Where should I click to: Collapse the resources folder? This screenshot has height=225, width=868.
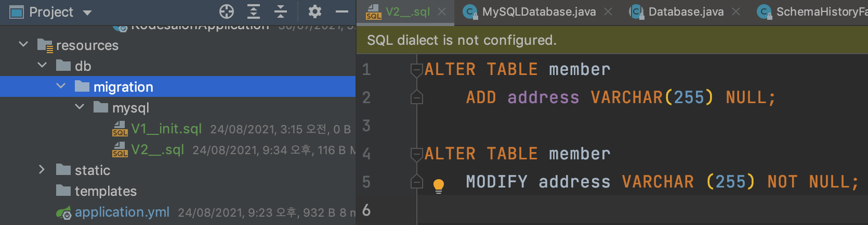coord(23,45)
